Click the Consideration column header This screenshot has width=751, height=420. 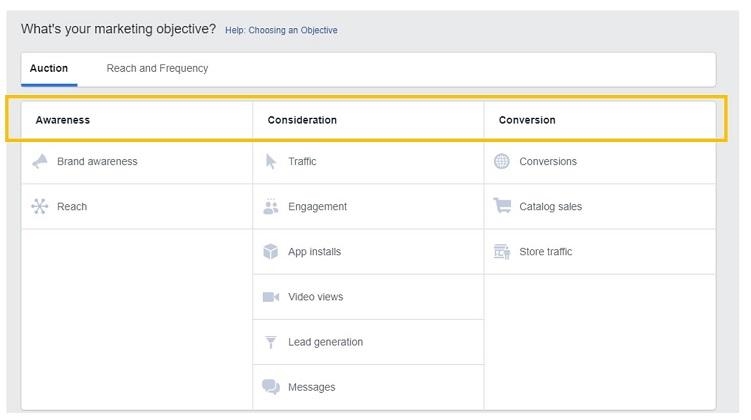point(302,120)
